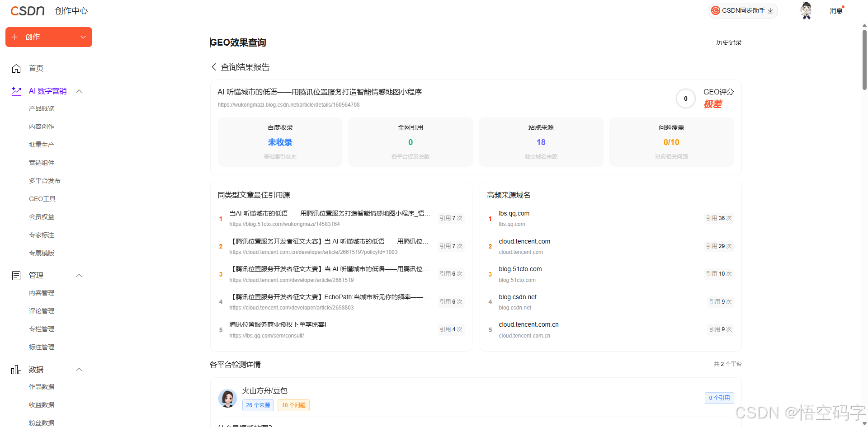868x427 pixels.
Task: Go to 首页
Action: [x=36, y=68]
